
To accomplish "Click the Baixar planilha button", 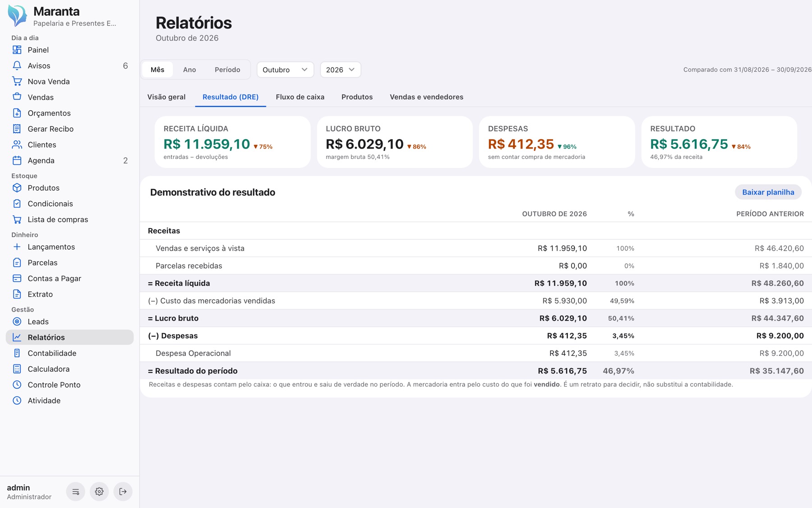I will coord(768,192).
